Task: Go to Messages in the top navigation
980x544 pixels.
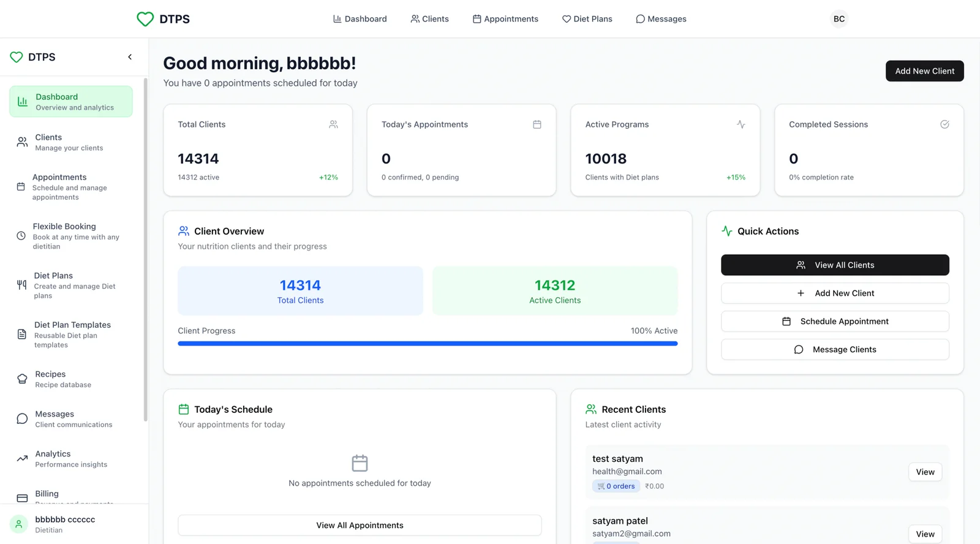Action: point(661,19)
